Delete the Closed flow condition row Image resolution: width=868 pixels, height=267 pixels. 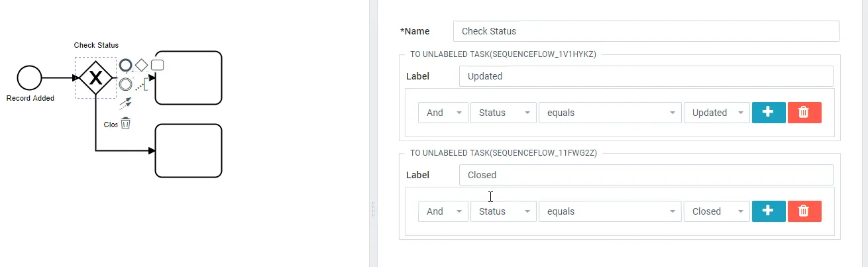click(804, 211)
